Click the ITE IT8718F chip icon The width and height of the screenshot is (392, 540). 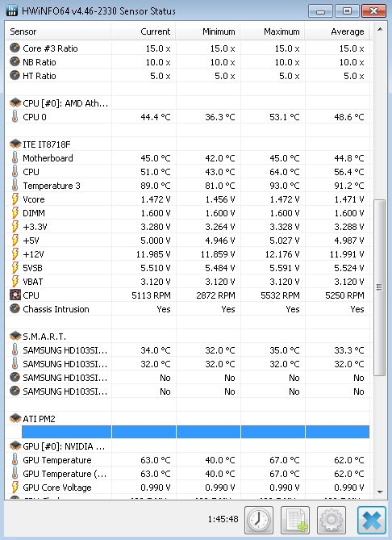15,144
